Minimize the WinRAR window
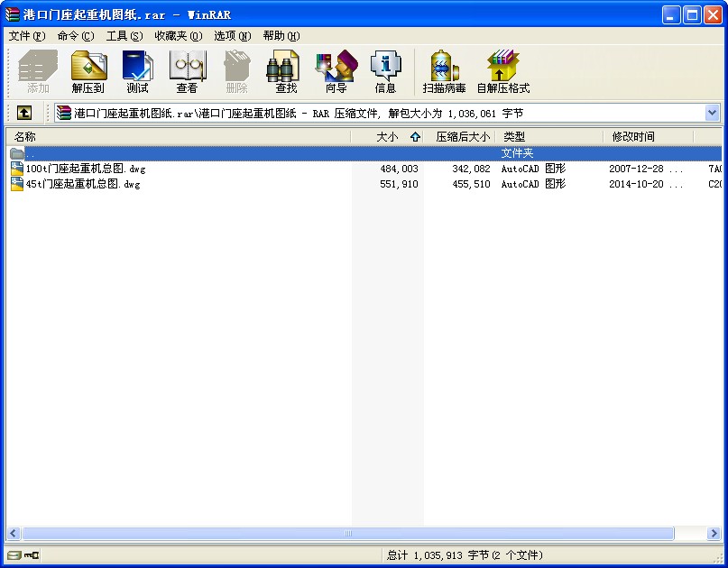 click(670, 14)
